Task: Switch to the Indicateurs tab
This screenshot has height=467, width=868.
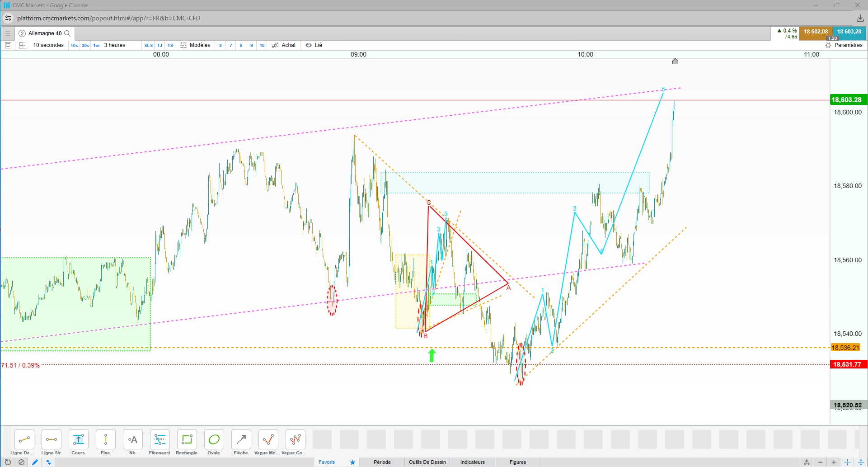Action: coord(472,462)
